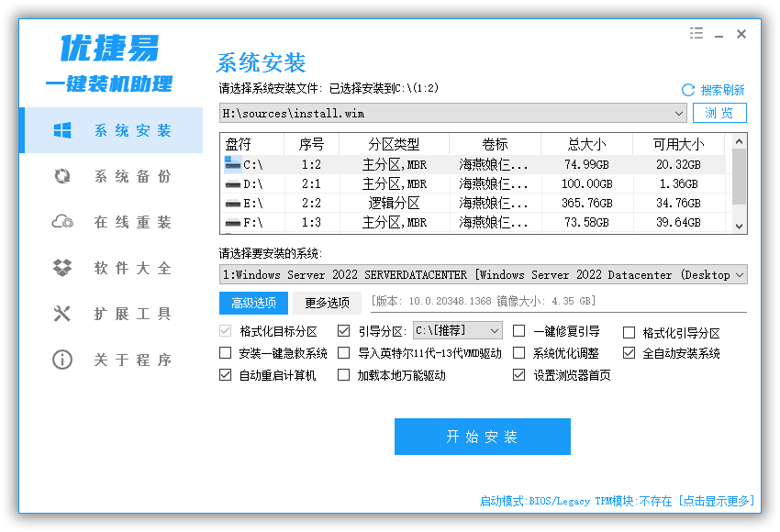Enable 系统优化调整 checkbox

coord(518,353)
